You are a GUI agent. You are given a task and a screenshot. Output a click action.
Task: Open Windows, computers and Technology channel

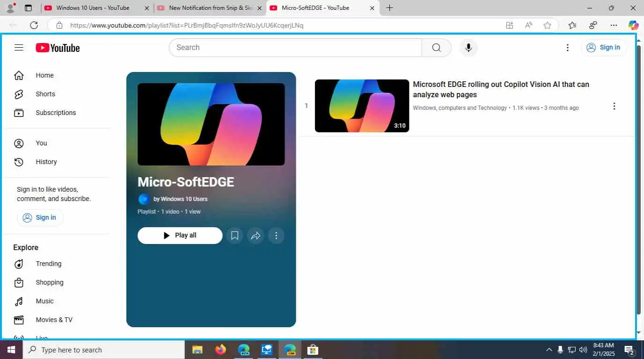(x=460, y=108)
